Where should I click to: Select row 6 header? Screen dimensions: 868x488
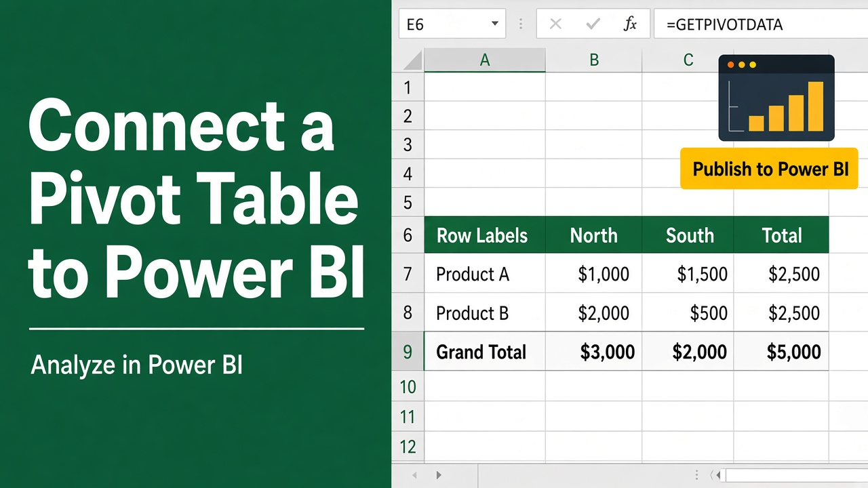408,235
